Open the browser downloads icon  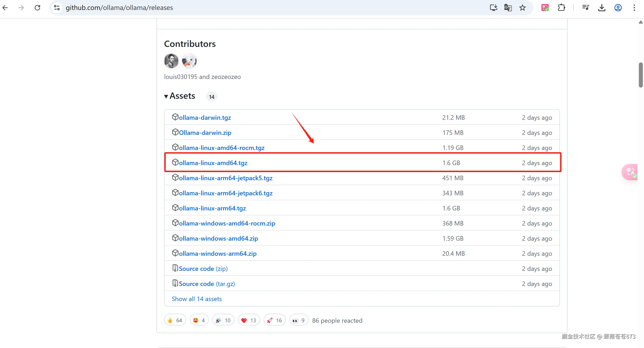pyautogui.click(x=601, y=8)
